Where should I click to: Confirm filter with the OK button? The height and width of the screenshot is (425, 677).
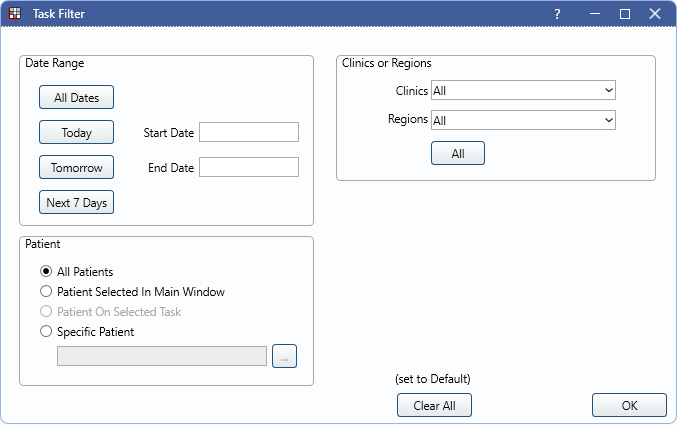(629, 405)
